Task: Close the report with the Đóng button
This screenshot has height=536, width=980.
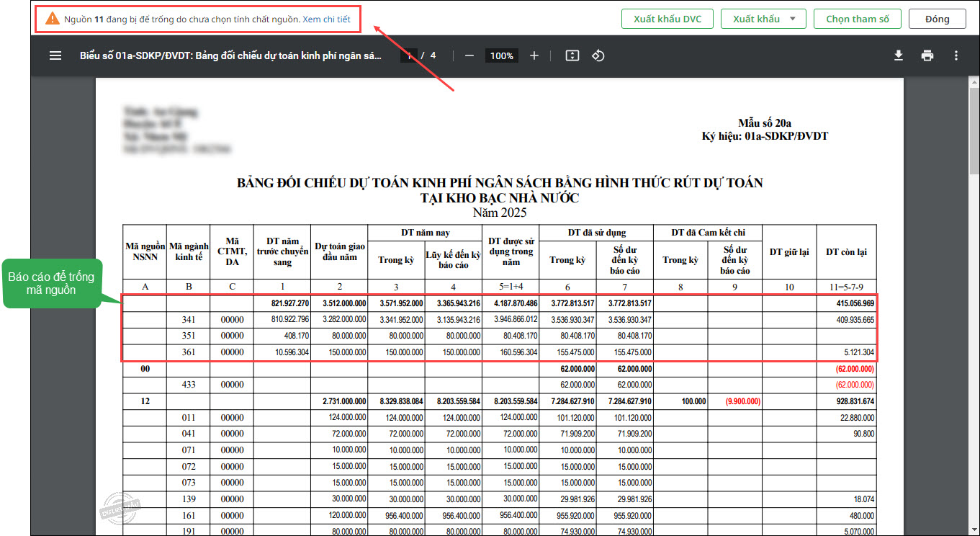Action: [x=937, y=19]
